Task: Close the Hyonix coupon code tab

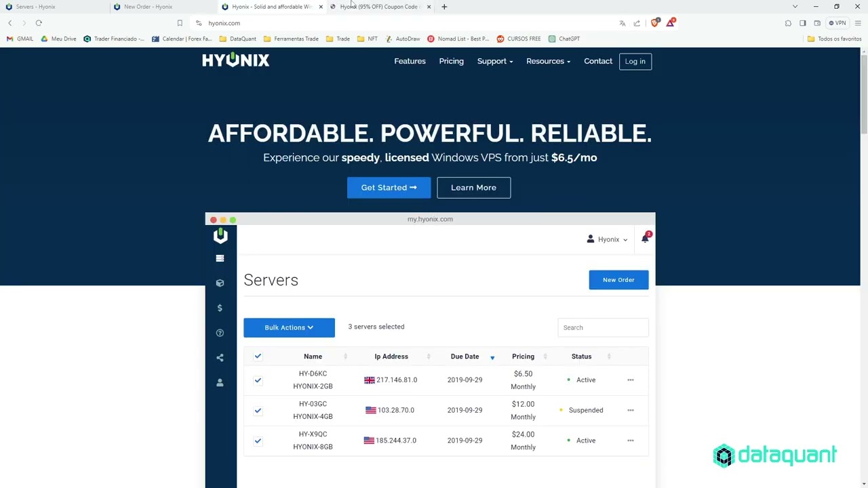Action: (429, 7)
